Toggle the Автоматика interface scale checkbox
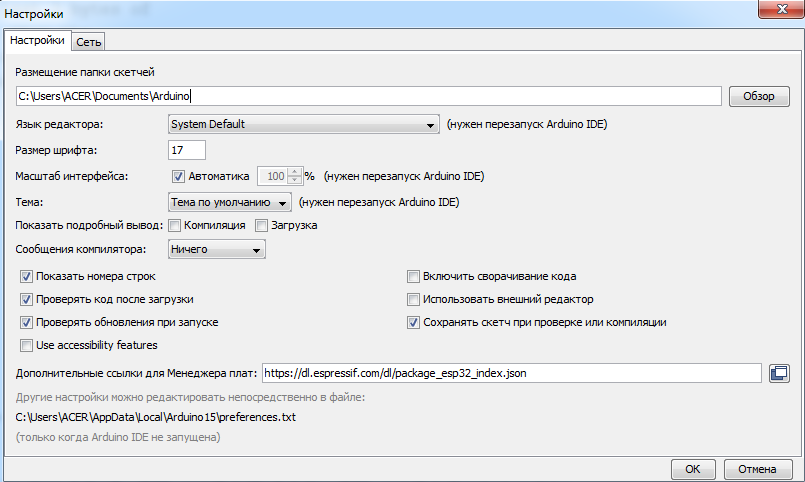The image size is (805, 482). tap(179, 176)
